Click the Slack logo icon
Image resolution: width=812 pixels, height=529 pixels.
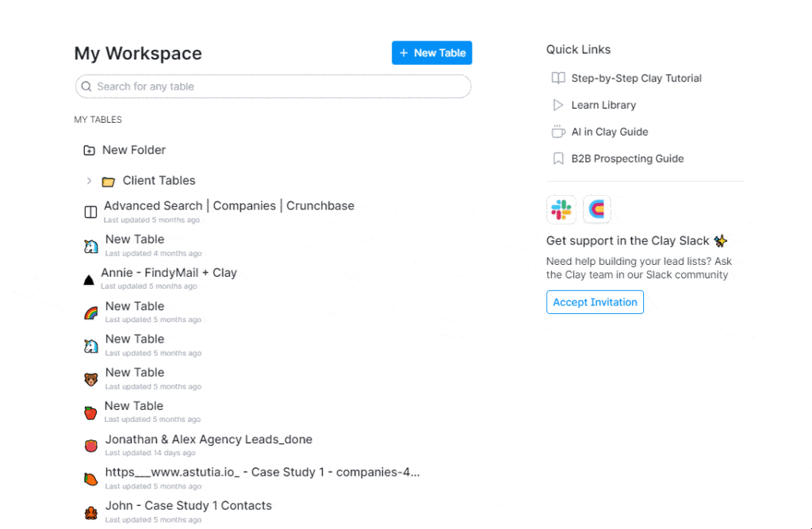(561, 210)
